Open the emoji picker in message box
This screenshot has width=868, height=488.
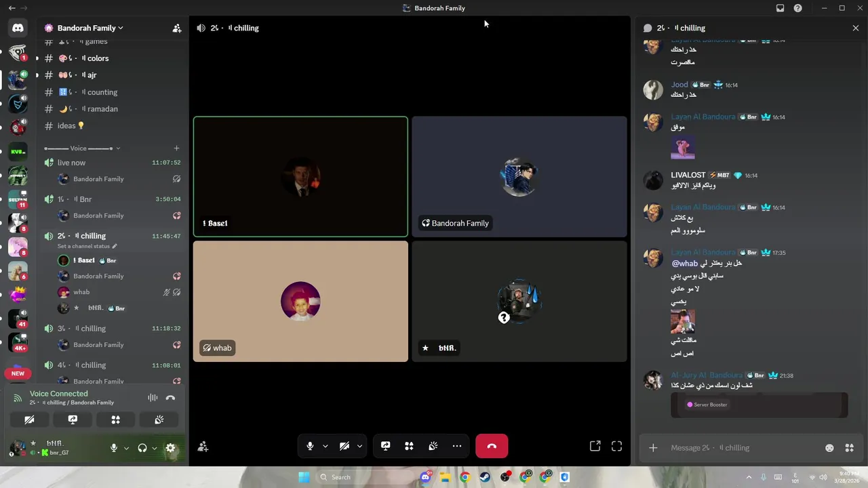pyautogui.click(x=829, y=447)
